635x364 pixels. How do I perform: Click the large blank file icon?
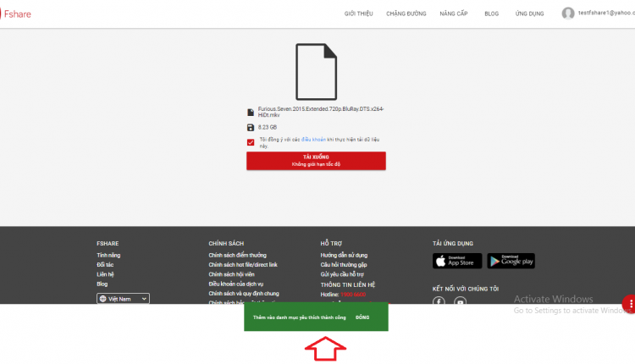[317, 72]
